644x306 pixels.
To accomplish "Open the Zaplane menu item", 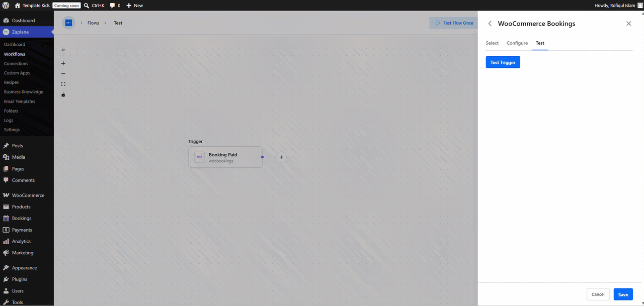I will pyautogui.click(x=27, y=32).
